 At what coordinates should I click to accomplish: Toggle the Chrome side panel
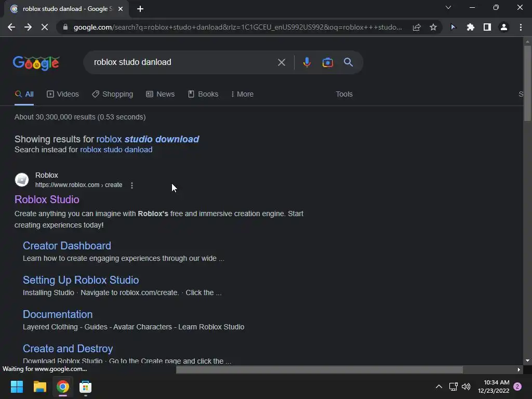pyautogui.click(x=487, y=27)
